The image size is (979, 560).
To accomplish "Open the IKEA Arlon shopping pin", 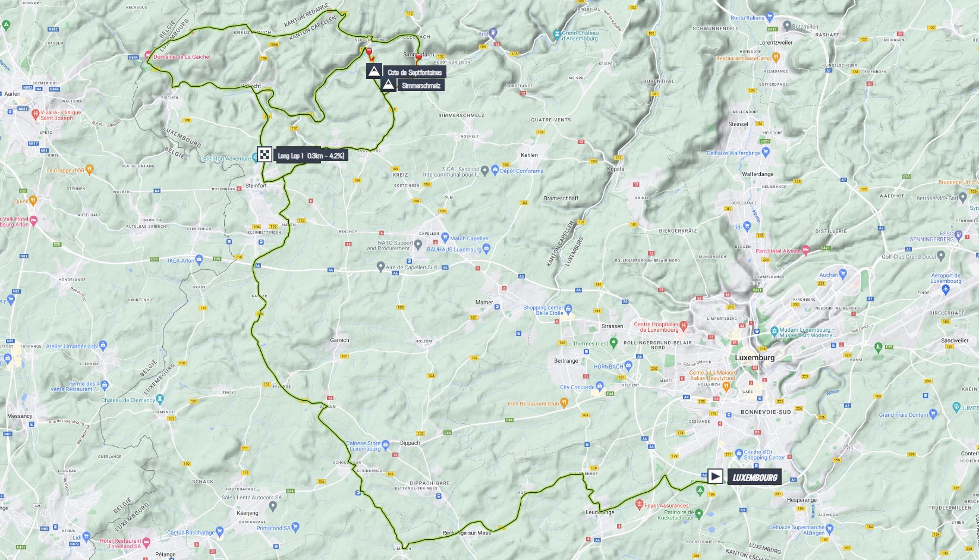I will click(x=199, y=260).
